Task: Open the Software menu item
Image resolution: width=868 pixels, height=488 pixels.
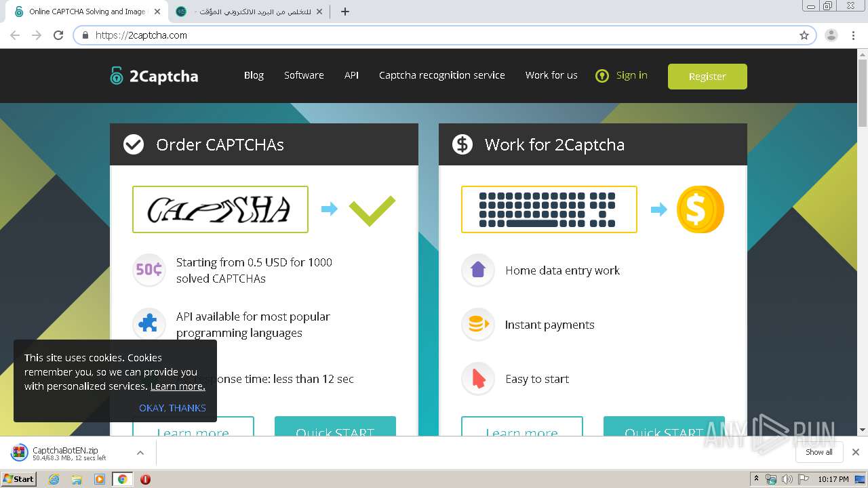Action: (304, 75)
